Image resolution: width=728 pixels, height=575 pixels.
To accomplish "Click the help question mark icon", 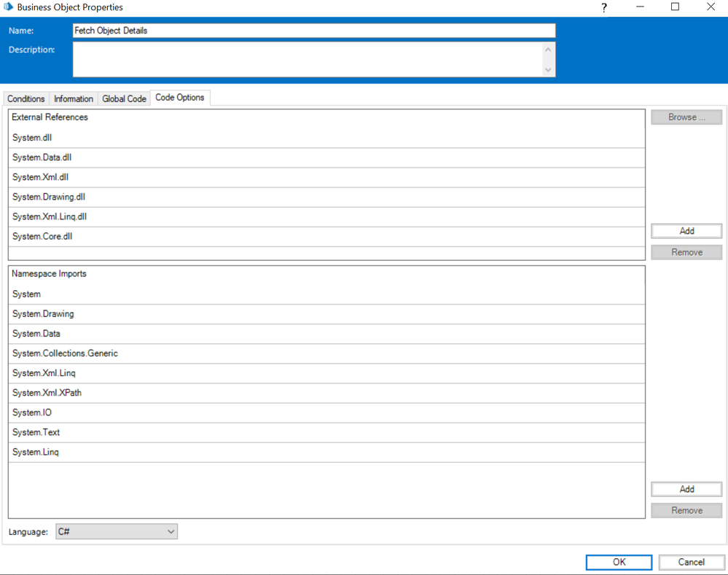I will [x=603, y=7].
